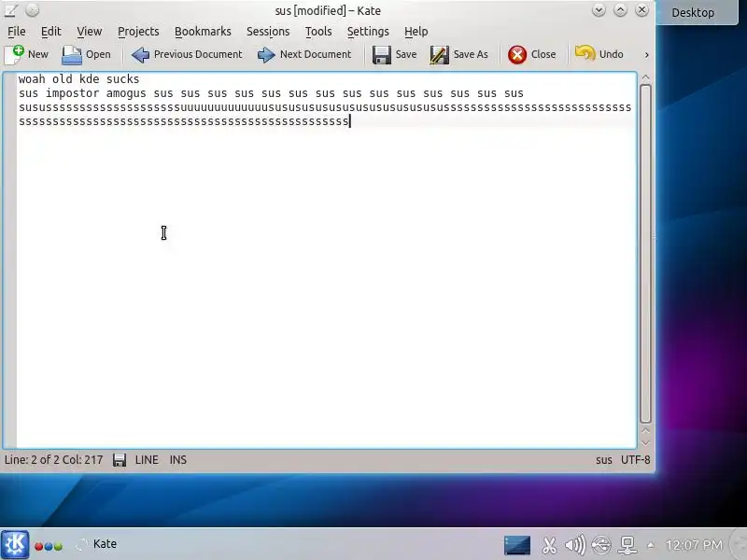Click the word 'amogus' in the editor

pos(126,93)
